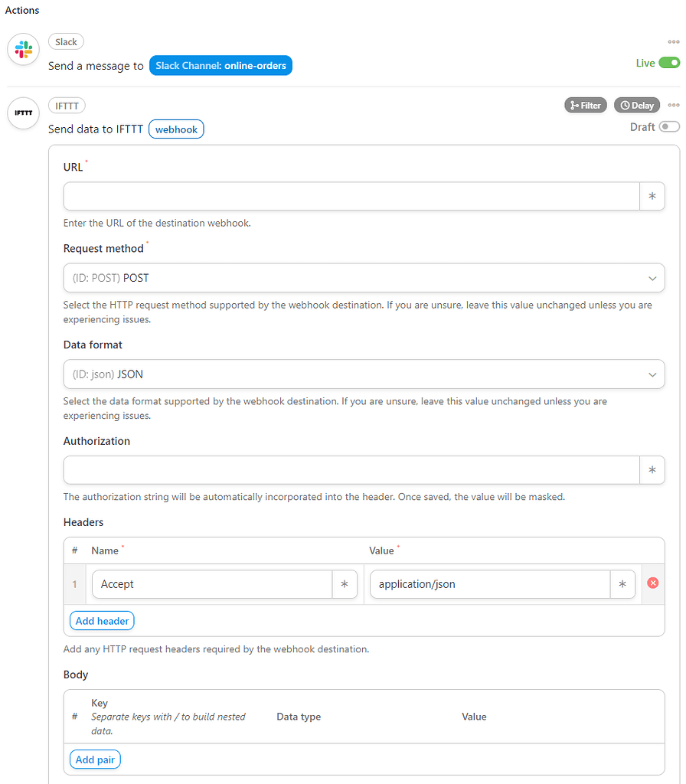
Task: Open the options menu for the IFTTT action
Action: (x=672, y=105)
